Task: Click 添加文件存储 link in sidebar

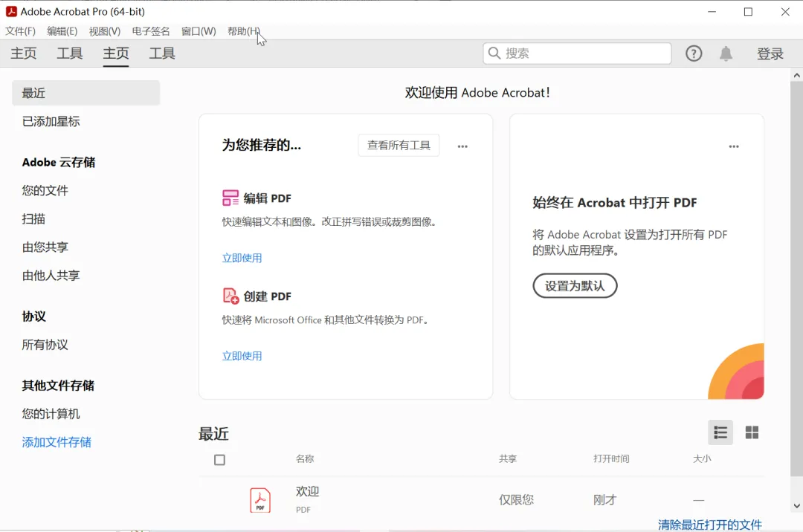Action: tap(57, 442)
